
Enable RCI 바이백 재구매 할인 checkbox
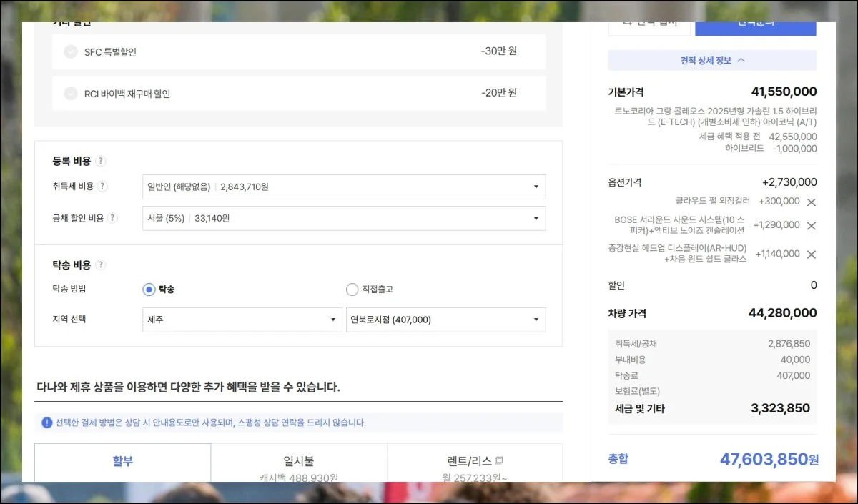pos(71,94)
